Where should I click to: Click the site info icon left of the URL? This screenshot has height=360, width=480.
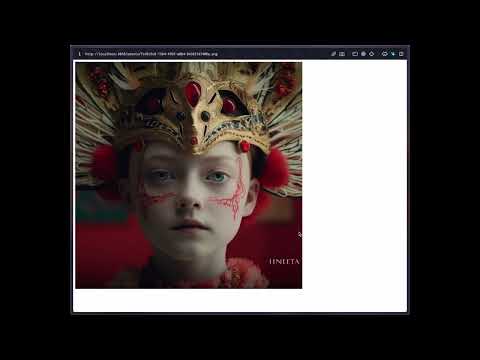coord(79,54)
